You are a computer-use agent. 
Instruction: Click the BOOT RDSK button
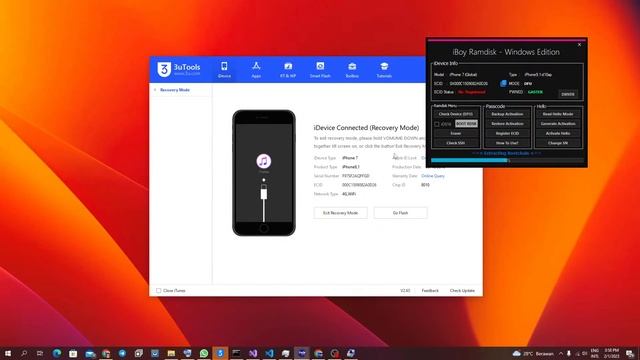pos(466,124)
